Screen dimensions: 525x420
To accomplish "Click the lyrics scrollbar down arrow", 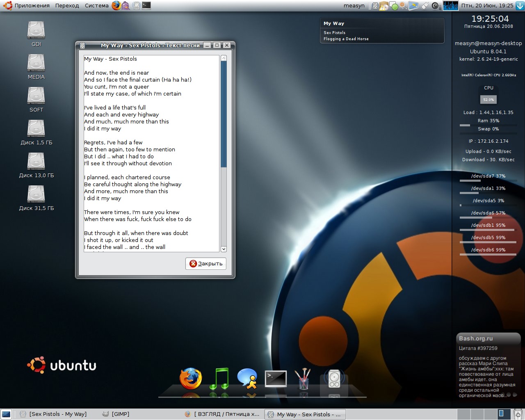I will pos(224,249).
